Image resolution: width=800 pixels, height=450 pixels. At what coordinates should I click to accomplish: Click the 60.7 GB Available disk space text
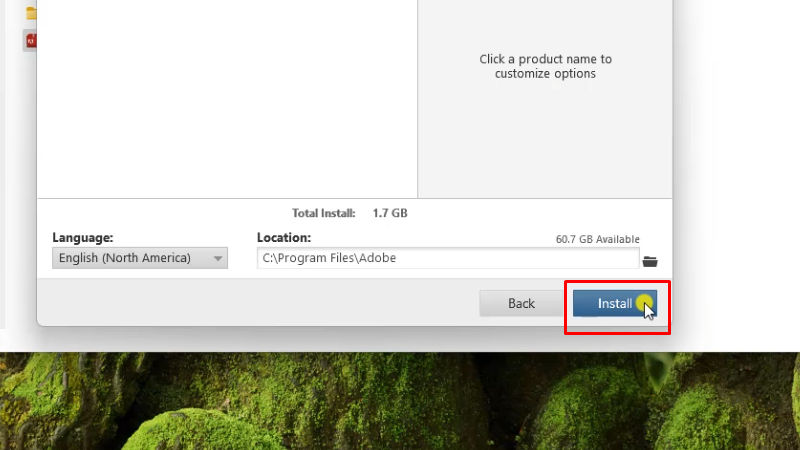[597, 239]
